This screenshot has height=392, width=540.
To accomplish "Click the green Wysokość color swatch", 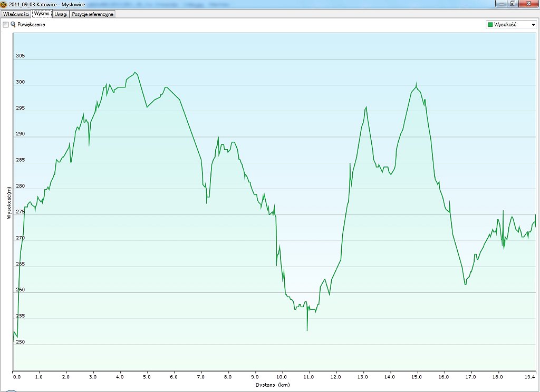I will pyautogui.click(x=490, y=25).
